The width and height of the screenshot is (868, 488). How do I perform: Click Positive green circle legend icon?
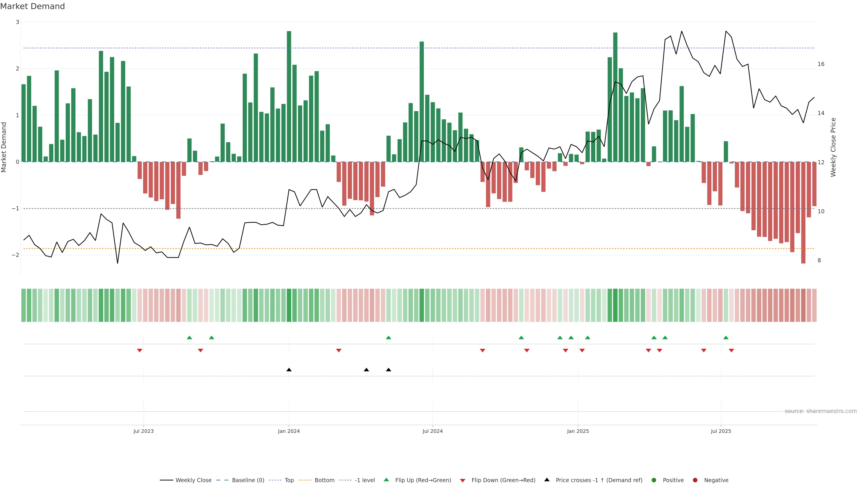tap(654, 480)
